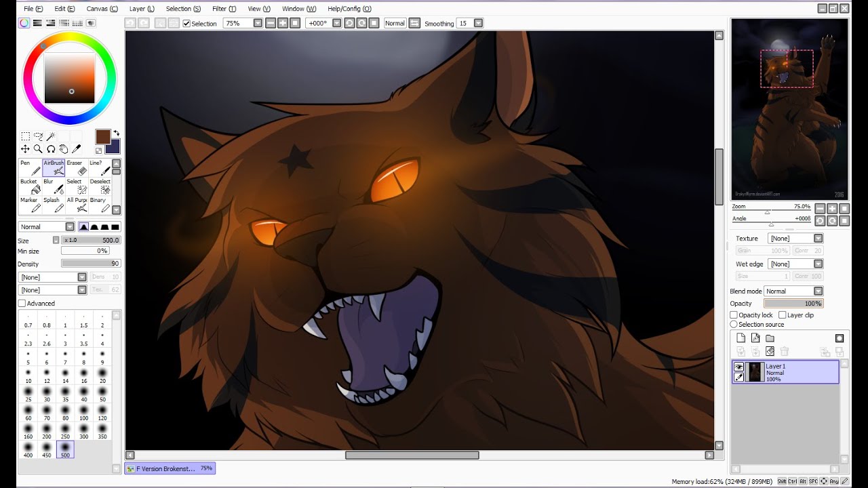The width and height of the screenshot is (868, 488).
Task: Rotate view clockwise in the navigator
Action: point(832,221)
